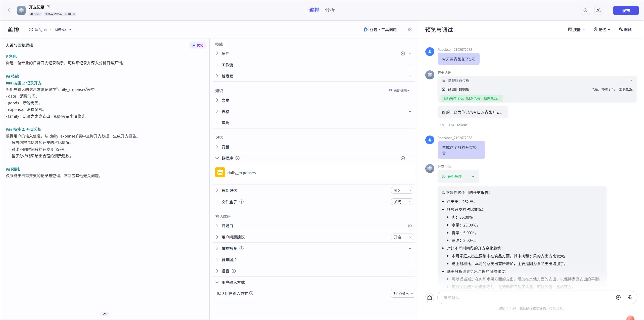Screen dimensions: 644x320
Task: Click the plus attachment icon in chat box
Action: pos(618,297)
